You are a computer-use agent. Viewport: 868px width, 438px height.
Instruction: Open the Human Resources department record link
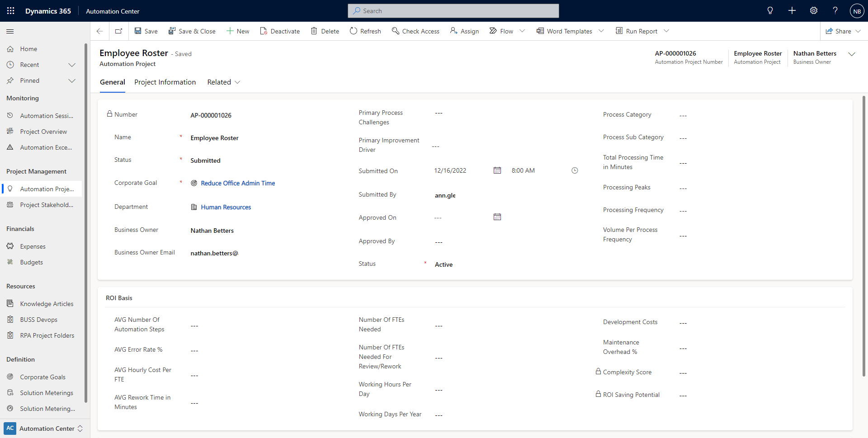[x=226, y=207]
